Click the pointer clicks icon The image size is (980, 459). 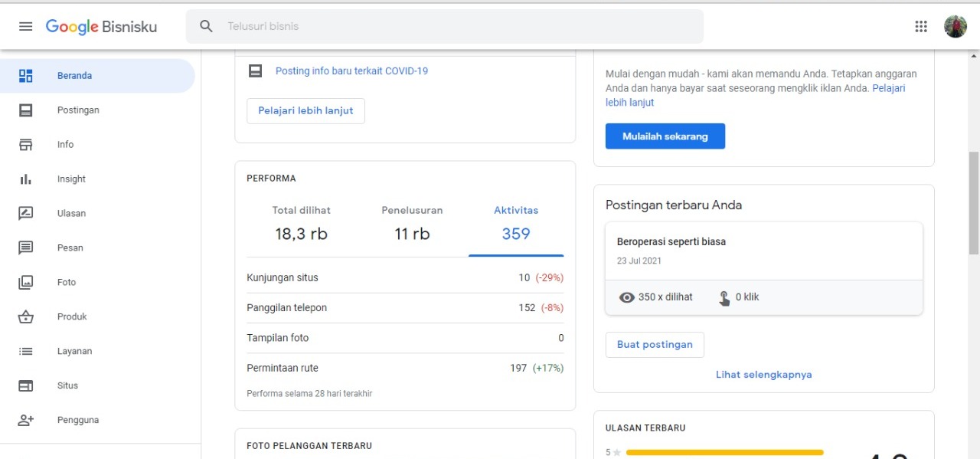[724, 298]
